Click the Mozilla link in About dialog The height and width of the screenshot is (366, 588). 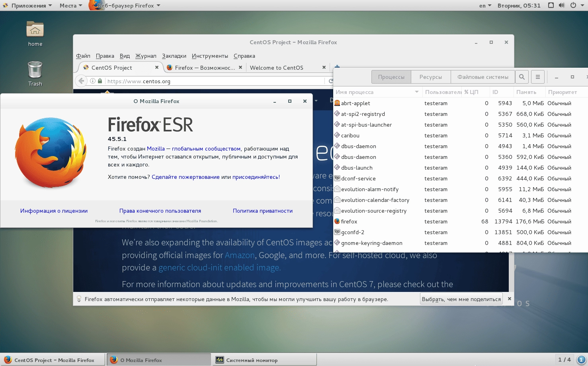[156, 149]
